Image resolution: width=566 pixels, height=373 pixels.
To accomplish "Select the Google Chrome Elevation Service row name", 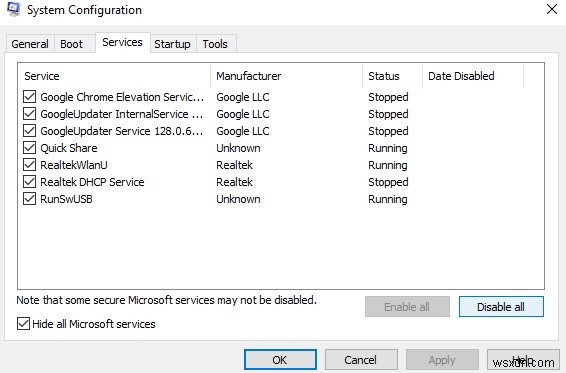I will (122, 97).
